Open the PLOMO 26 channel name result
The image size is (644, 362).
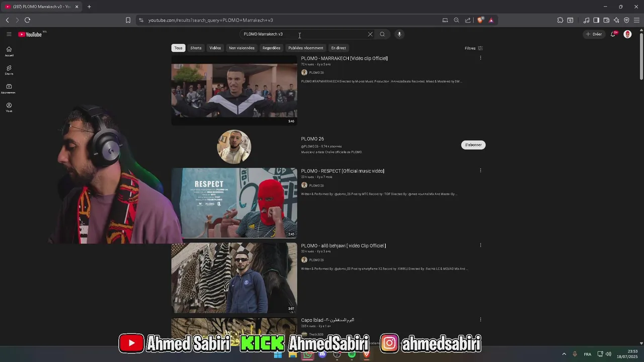[312, 139]
